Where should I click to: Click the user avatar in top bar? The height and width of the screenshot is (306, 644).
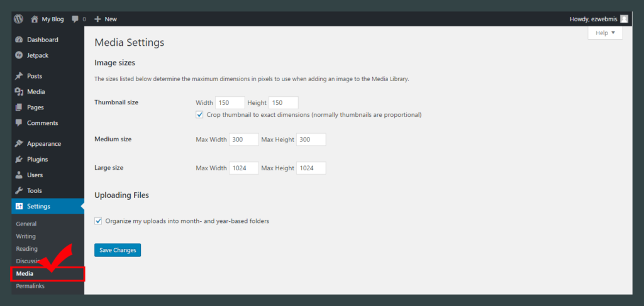pos(623,19)
